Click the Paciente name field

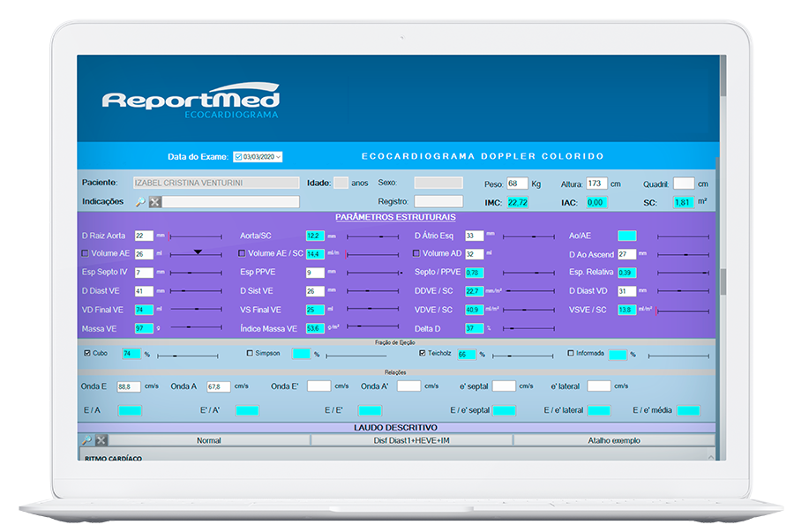point(216,183)
